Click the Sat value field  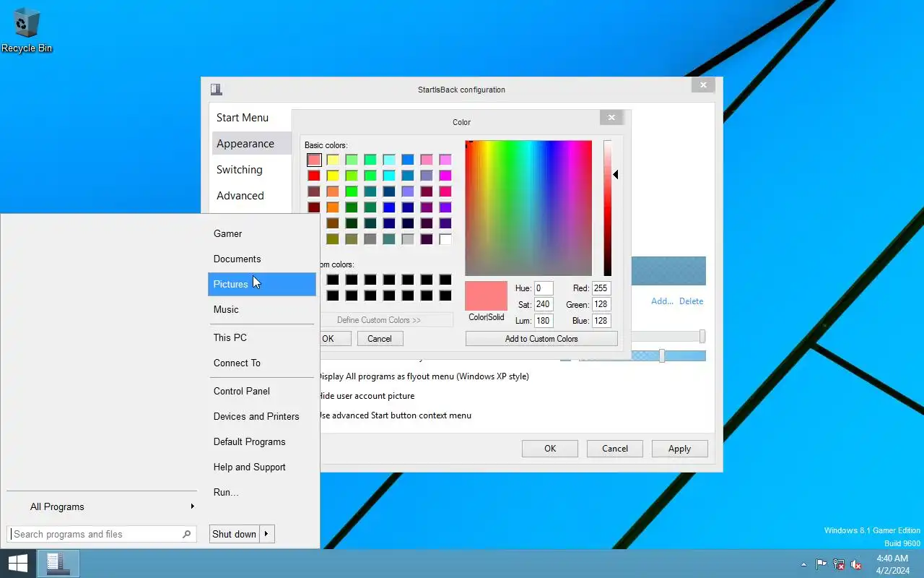pos(544,304)
